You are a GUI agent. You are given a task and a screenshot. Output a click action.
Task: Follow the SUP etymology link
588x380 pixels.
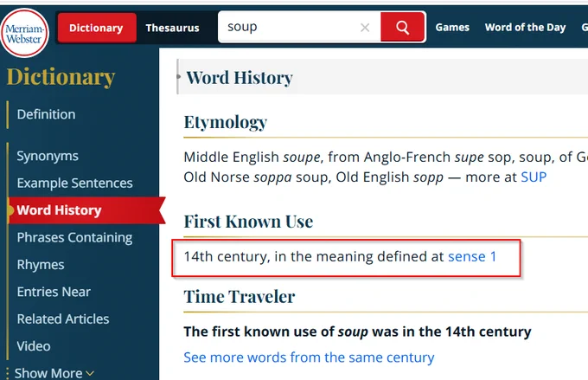coord(534,177)
